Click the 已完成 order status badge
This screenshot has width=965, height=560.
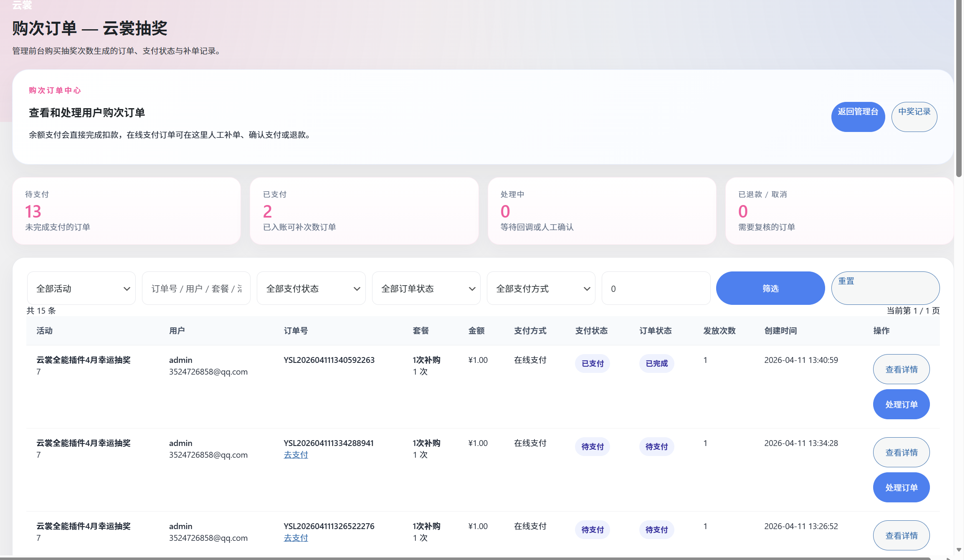[656, 364]
